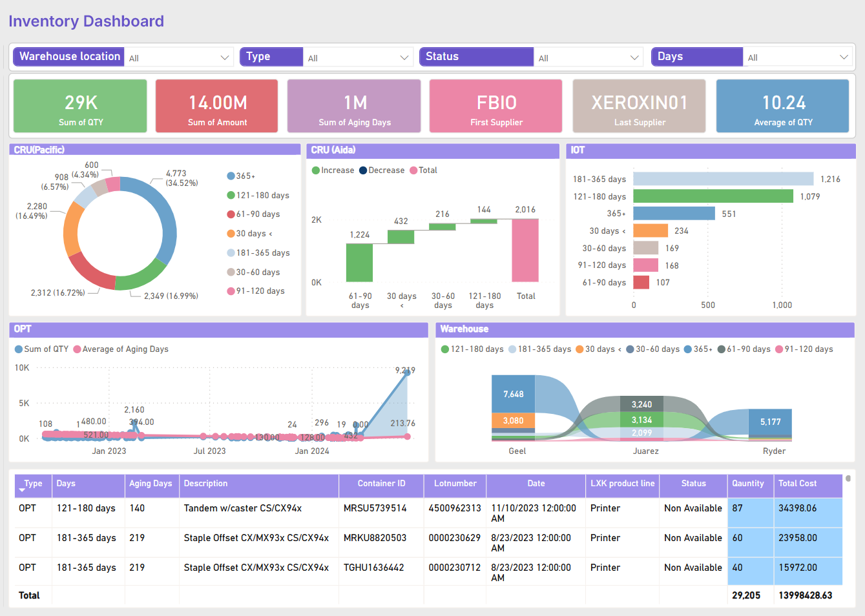Select 121-180 days legend in Warehouse chart

445,349
